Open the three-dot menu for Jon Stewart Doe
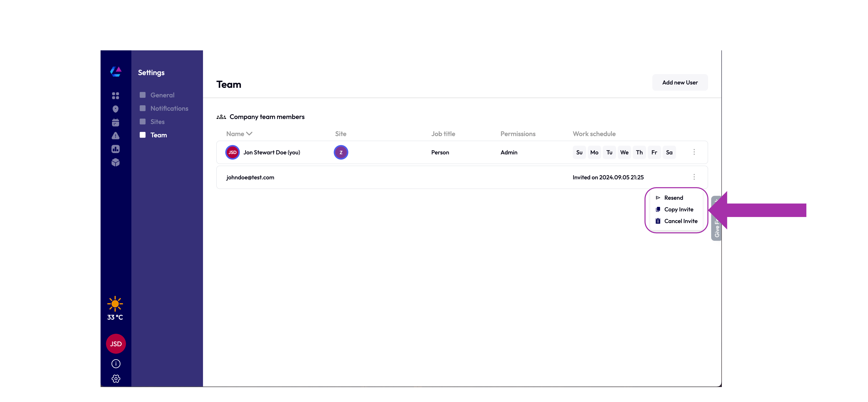Viewport: 868px width, 402px height. click(694, 152)
